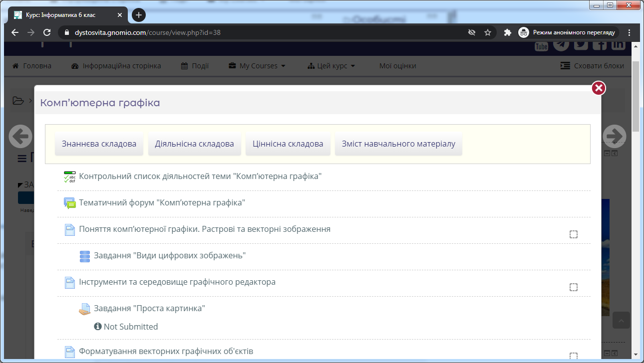Open Завдання "Проста картинка" assignment link

(150, 309)
